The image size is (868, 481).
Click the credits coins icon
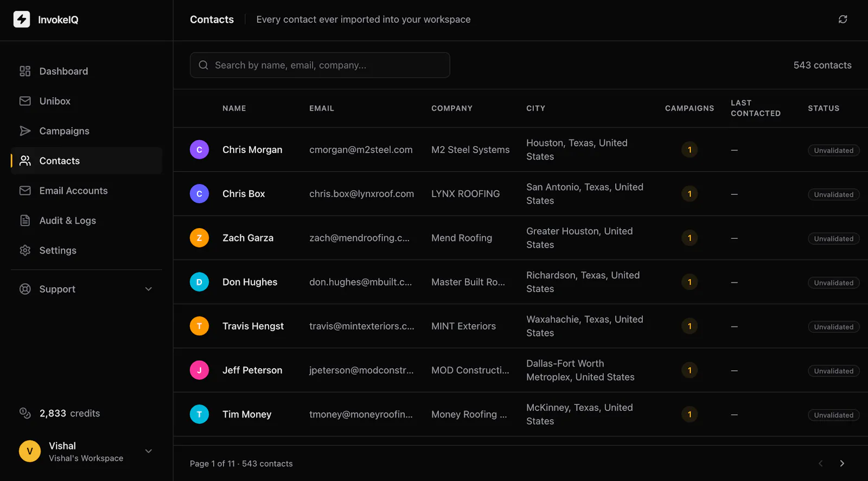[x=25, y=413]
